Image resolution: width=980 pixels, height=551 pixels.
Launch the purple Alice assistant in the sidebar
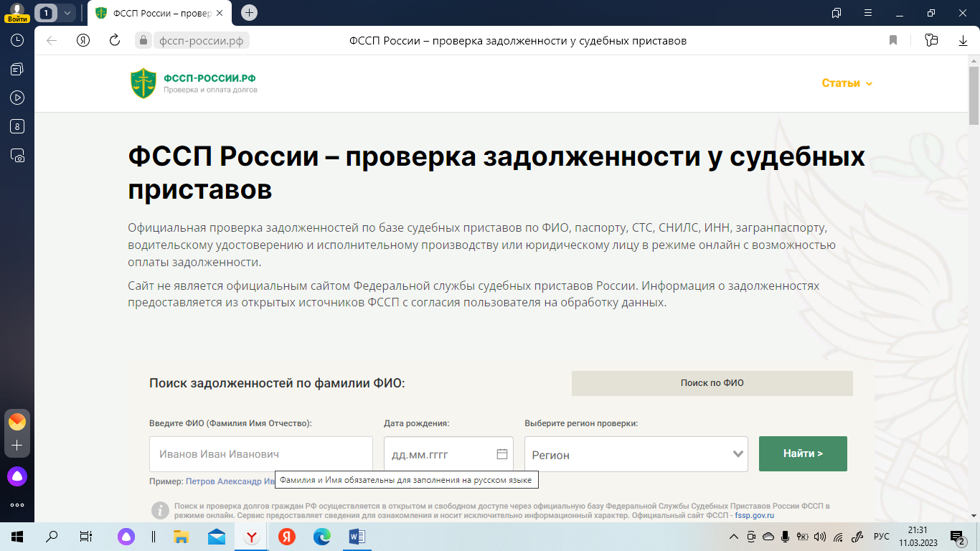click(x=17, y=476)
